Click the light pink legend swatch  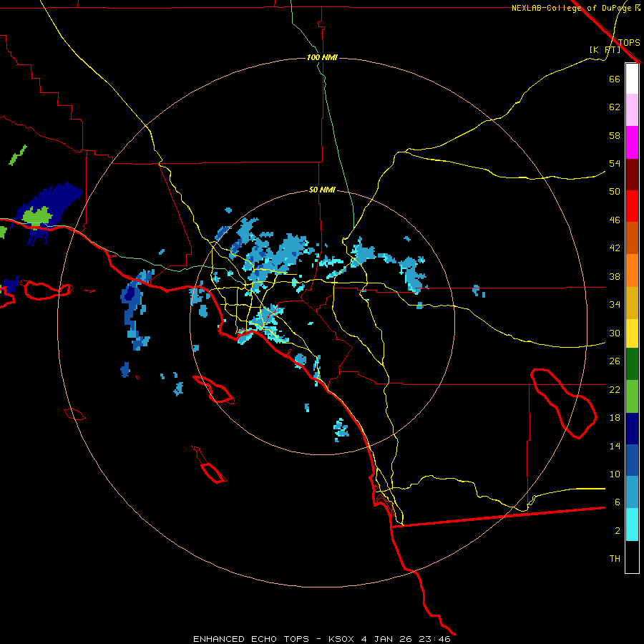tap(632, 110)
